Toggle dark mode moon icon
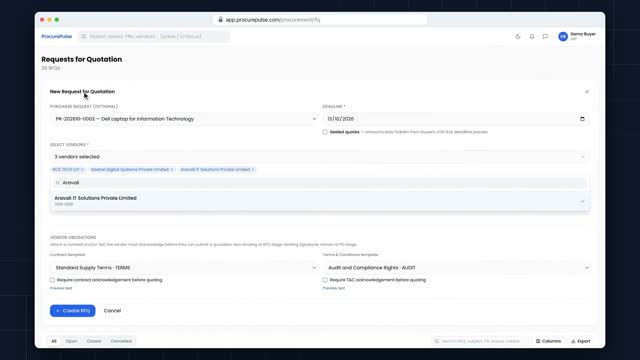Image resolution: width=640 pixels, height=360 pixels. 518,36
